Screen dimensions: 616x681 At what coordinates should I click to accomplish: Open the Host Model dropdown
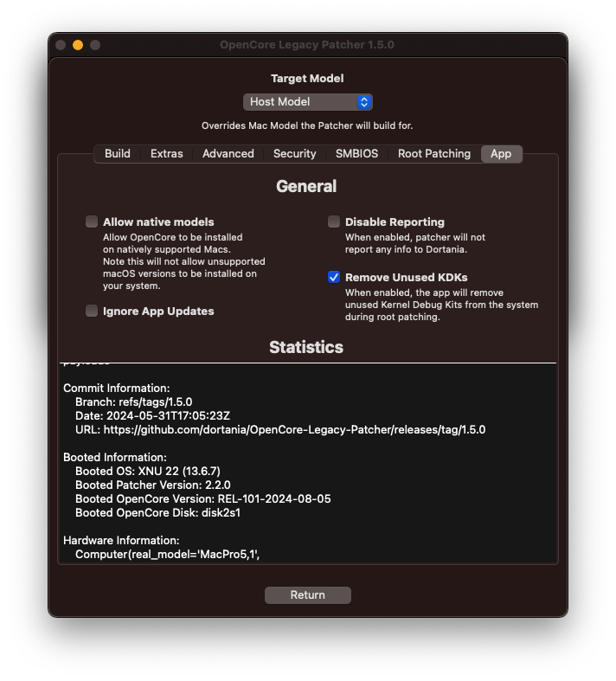coord(307,101)
